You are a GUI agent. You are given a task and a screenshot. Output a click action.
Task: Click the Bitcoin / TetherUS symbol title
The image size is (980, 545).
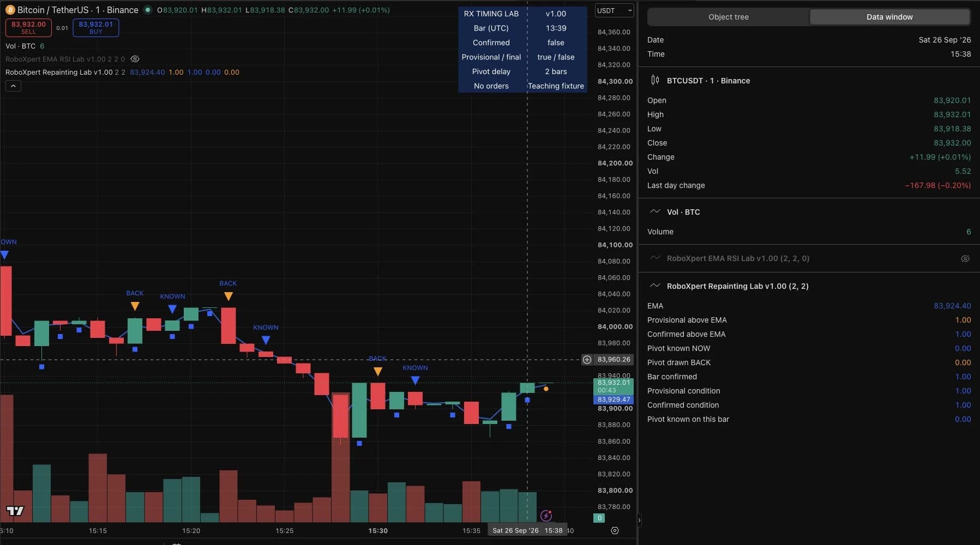point(78,10)
